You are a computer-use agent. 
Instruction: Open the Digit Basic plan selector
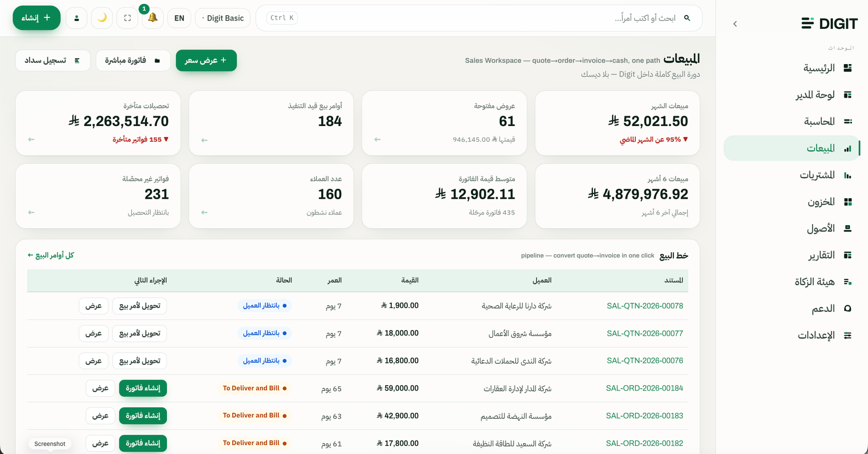tap(222, 18)
